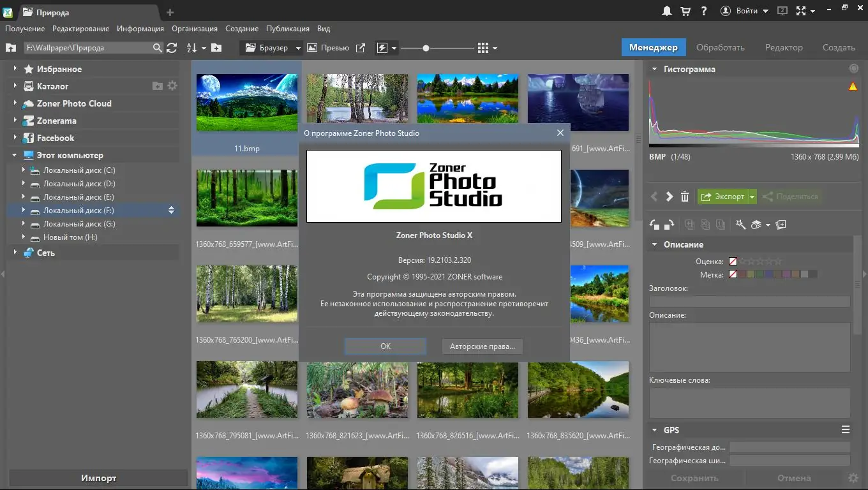This screenshot has width=868, height=490.
Task: Clear the rating using the strikethrough box
Action: (x=733, y=260)
